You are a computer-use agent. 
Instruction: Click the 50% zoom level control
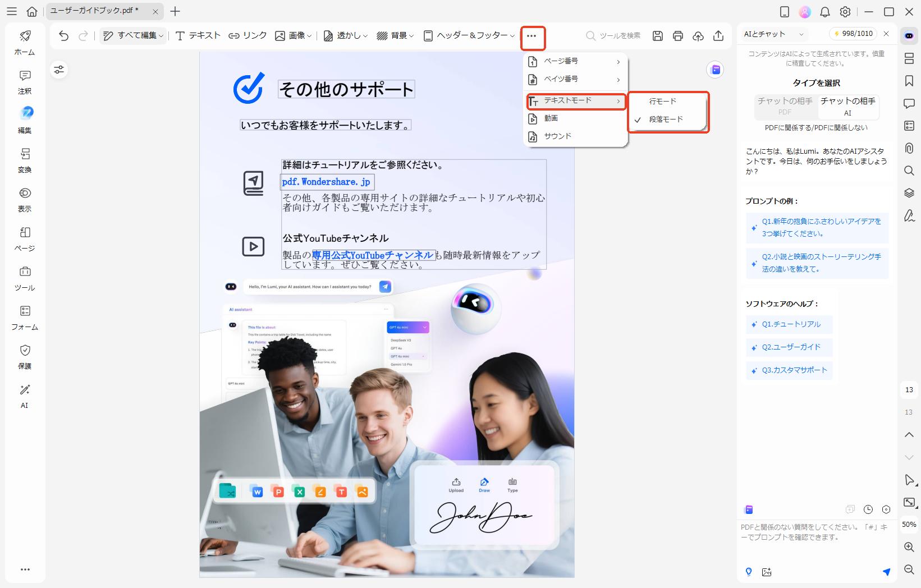click(x=908, y=524)
